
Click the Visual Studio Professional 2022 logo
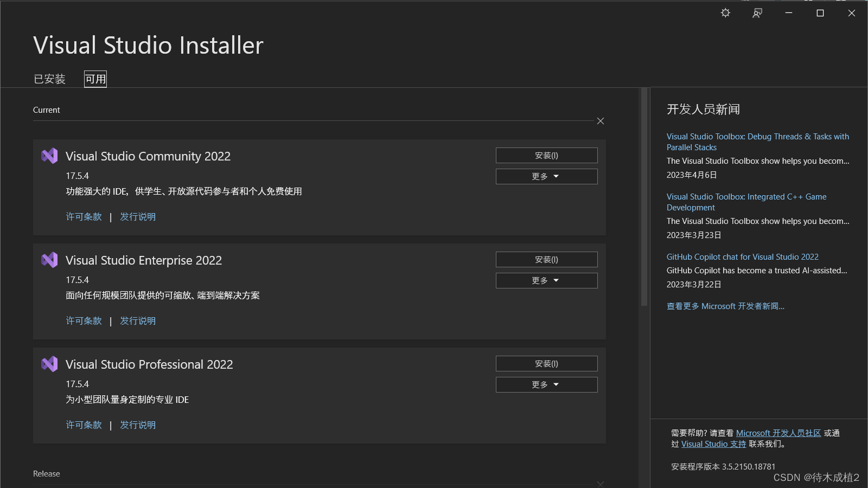tap(49, 364)
